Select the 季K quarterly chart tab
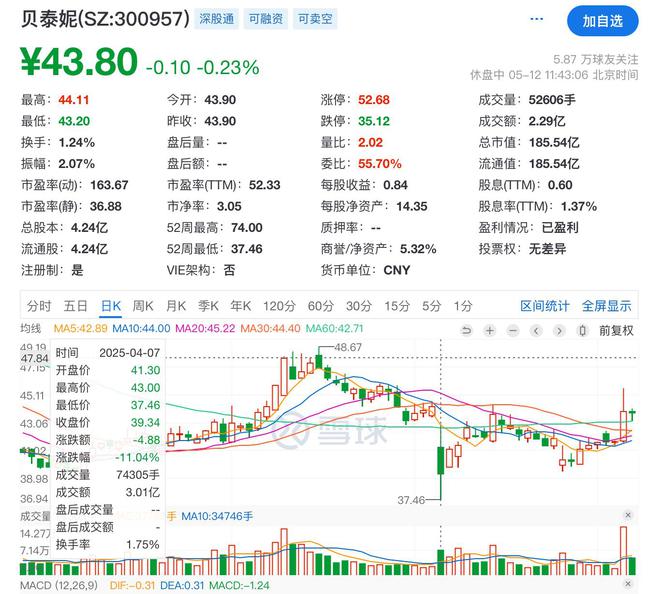 208,306
